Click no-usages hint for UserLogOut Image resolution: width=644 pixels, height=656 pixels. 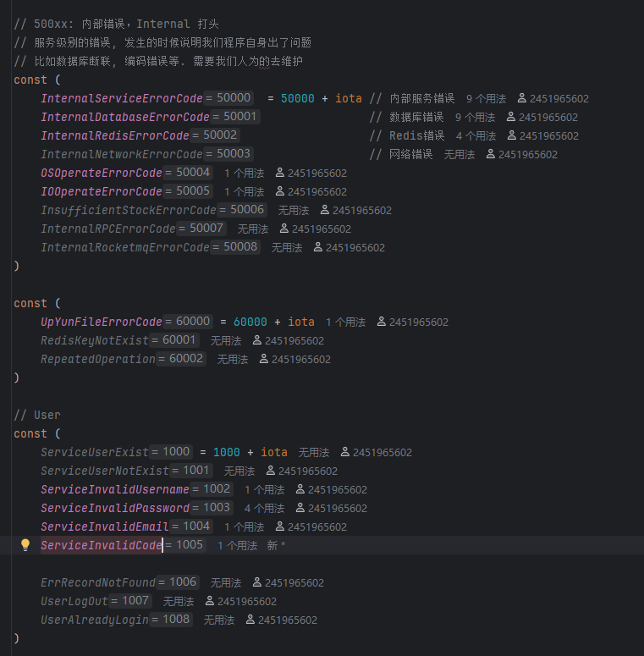pyautogui.click(x=179, y=601)
